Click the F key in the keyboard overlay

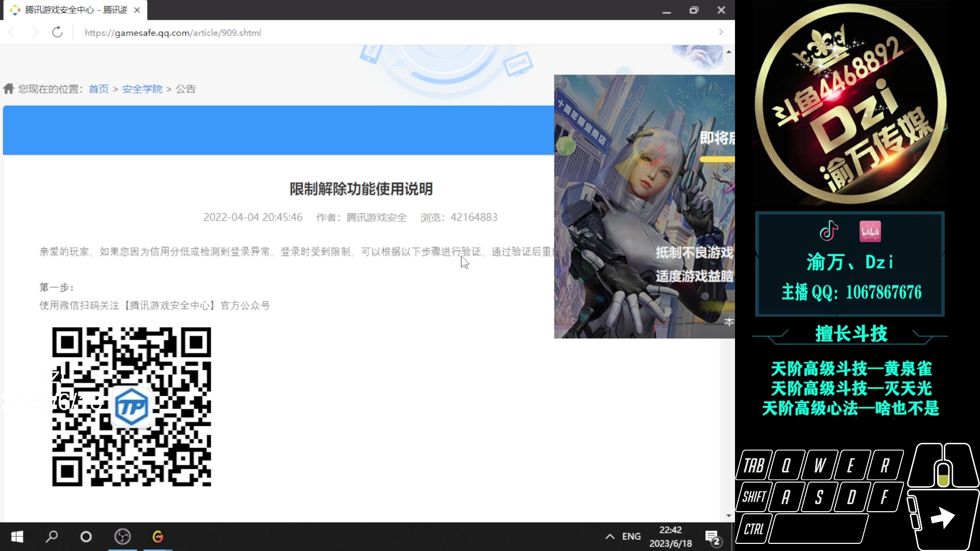pyautogui.click(x=885, y=496)
